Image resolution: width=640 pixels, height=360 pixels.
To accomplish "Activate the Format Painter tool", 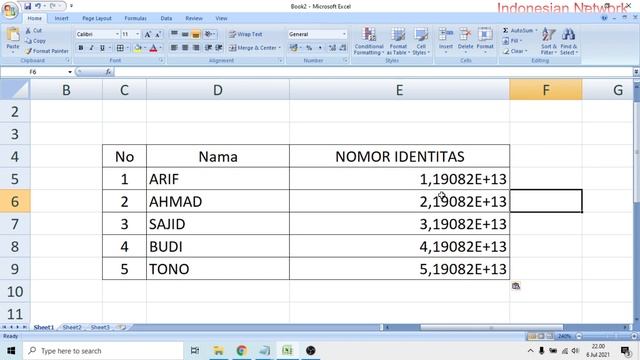I will 47,51.
